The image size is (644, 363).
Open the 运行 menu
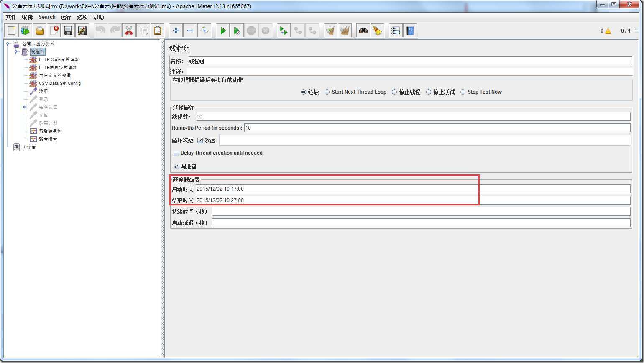(x=66, y=17)
